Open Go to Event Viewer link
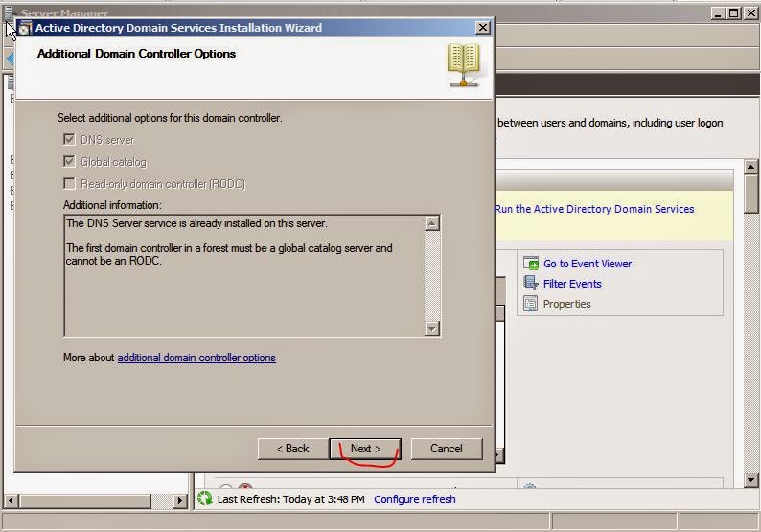 coord(588,264)
